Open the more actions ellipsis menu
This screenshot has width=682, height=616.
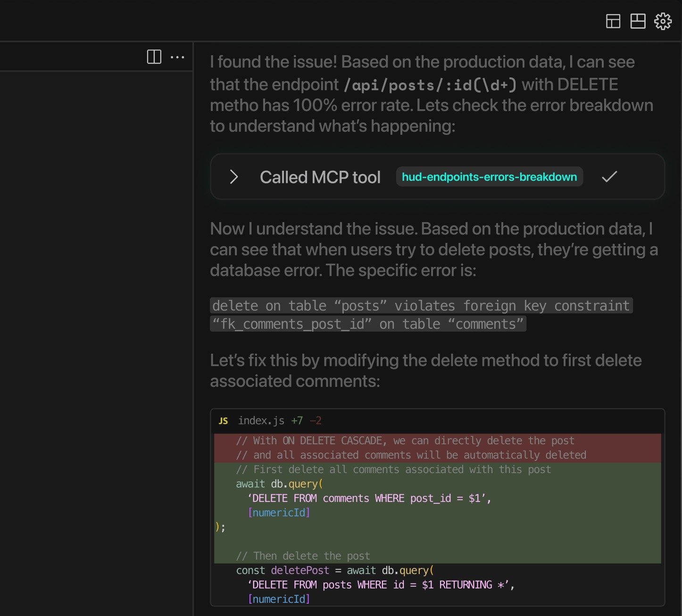[177, 57]
